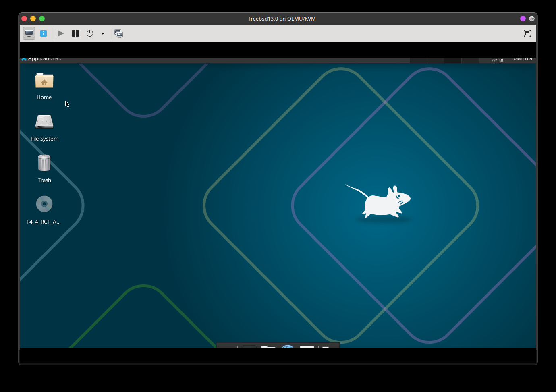This screenshot has height=392, width=556.
Task: Select the Trash desktop icon
Action: pos(44,164)
